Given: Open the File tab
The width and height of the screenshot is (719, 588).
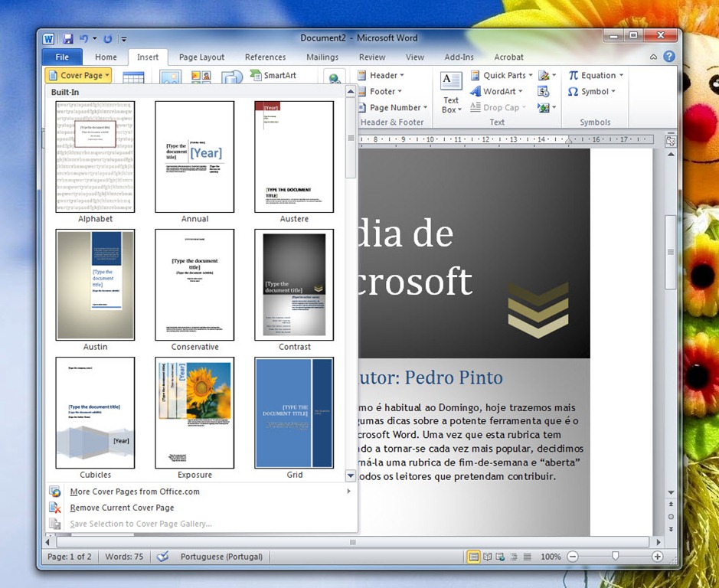Looking at the screenshot, I should pyautogui.click(x=62, y=57).
